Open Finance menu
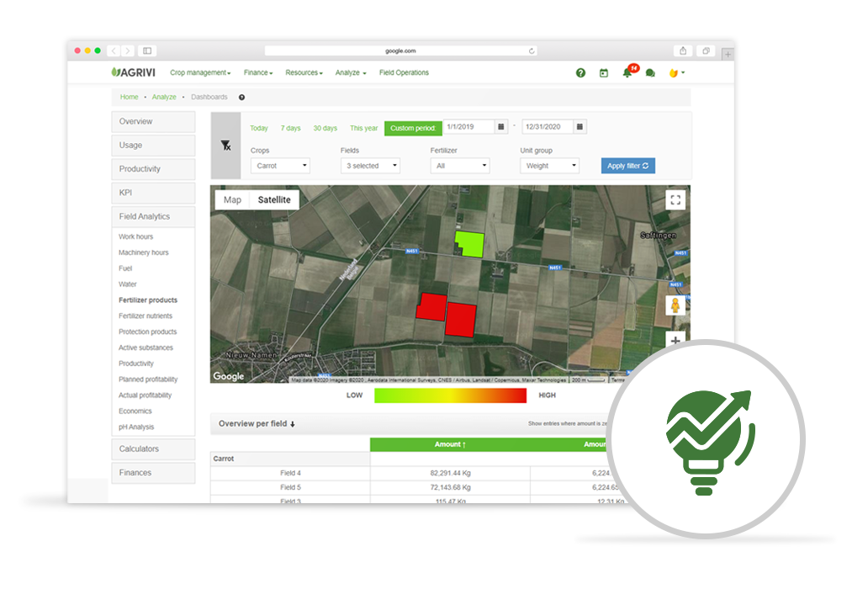The image size is (868, 589). tap(258, 72)
